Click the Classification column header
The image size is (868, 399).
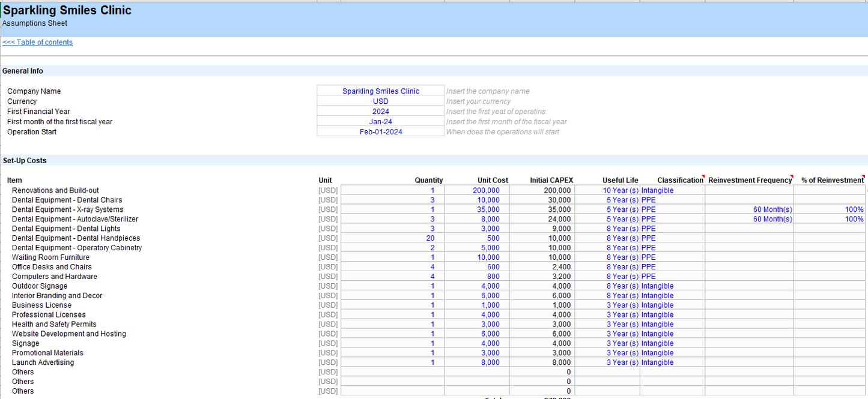point(679,180)
